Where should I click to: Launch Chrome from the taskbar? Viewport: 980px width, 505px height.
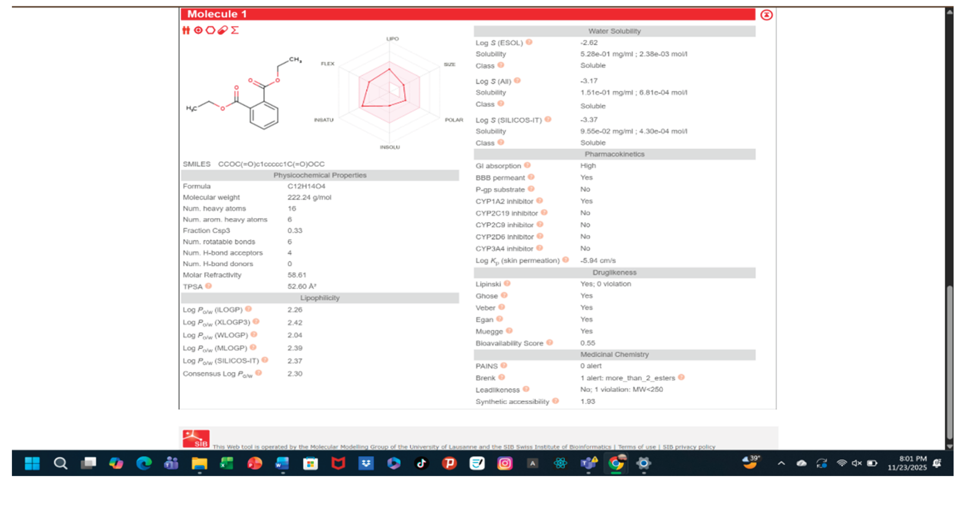coord(617,463)
